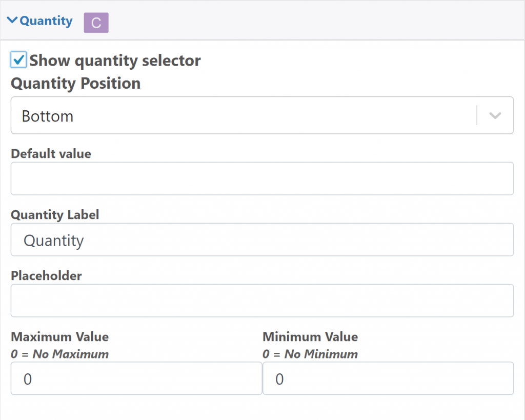Viewport: 525px width, 420px height.
Task: Focus the Default value input field
Action: click(x=262, y=178)
